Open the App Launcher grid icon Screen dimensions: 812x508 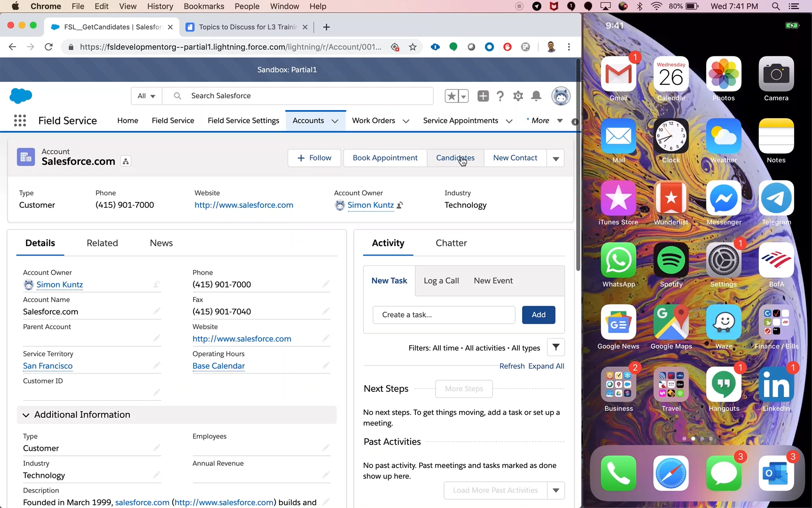point(20,121)
